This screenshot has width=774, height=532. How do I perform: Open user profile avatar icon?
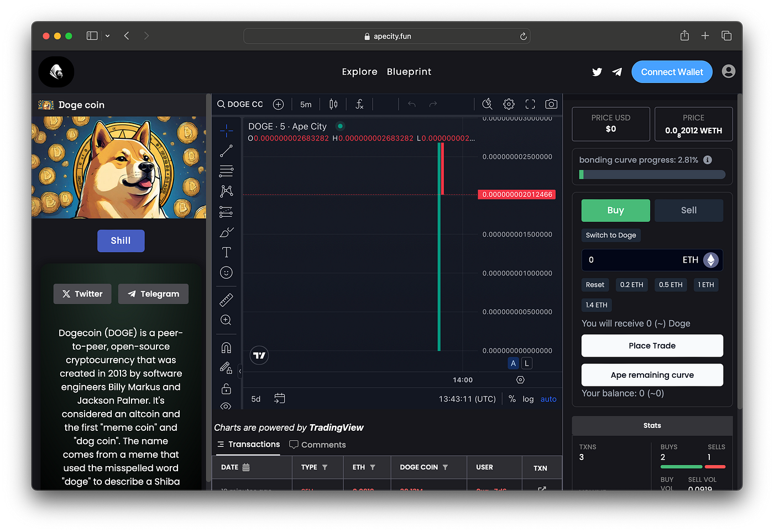tap(729, 71)
